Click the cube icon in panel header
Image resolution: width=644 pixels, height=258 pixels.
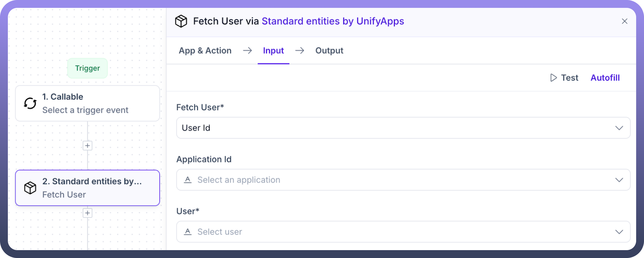[x=181, y=21]
